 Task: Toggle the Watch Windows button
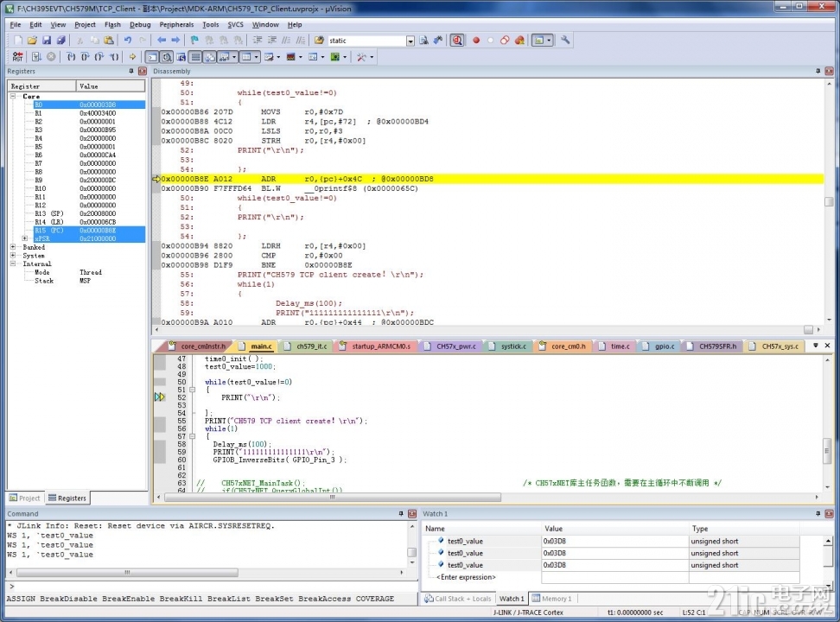pos(224,57)
